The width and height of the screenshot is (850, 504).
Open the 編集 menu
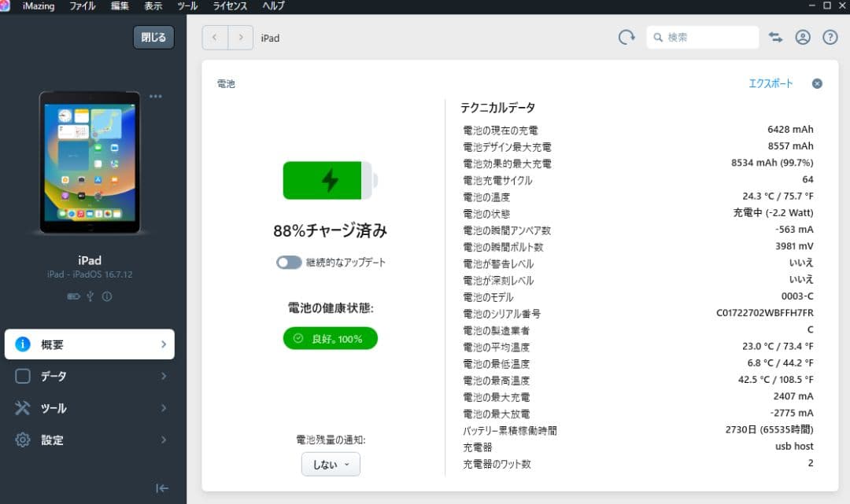pyautogui.click(x=120, y=6)
